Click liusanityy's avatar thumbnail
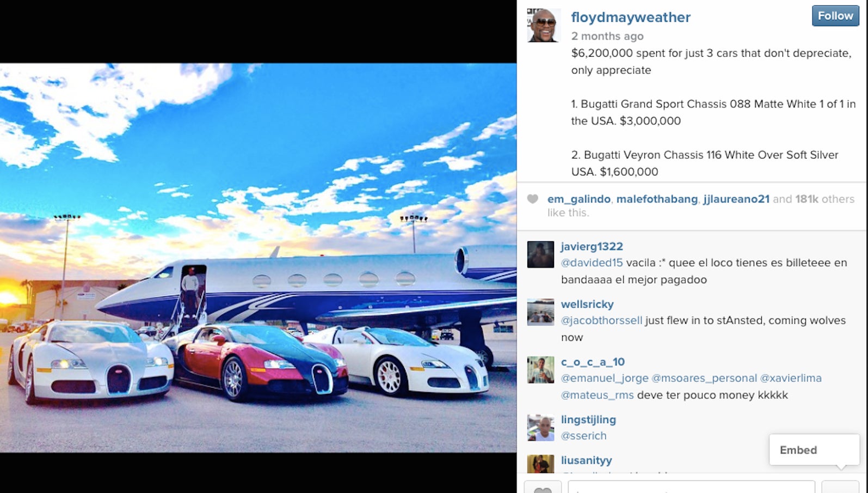 pyautogui.click(x=540, y=464)
